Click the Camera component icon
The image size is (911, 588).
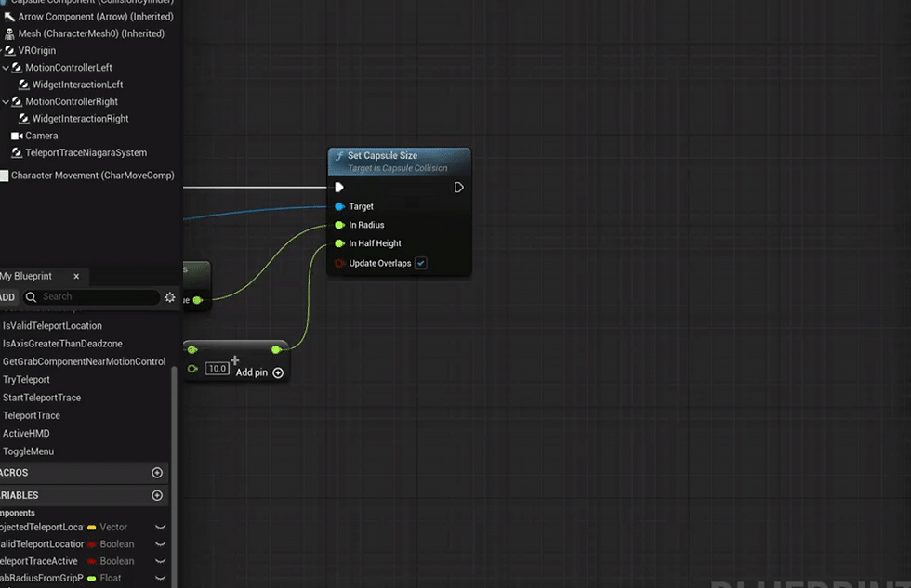tap(17, 136)
